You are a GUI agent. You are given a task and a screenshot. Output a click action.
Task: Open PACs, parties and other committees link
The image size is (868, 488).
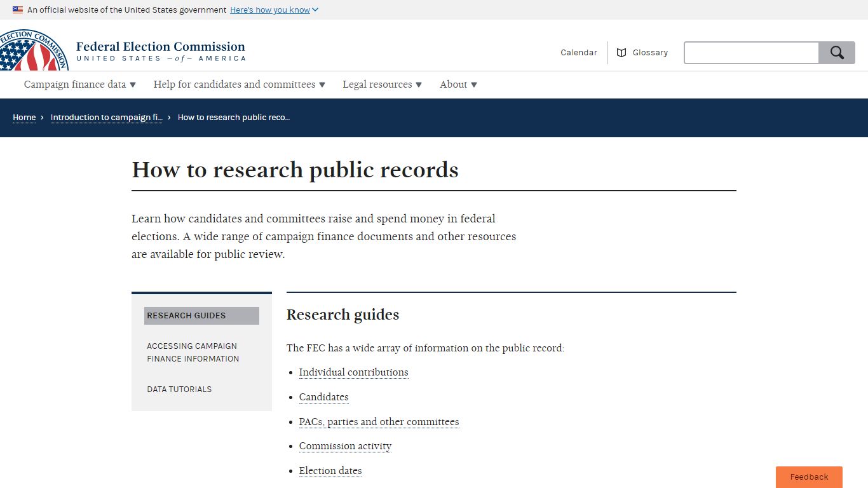(x=379, y=422)
